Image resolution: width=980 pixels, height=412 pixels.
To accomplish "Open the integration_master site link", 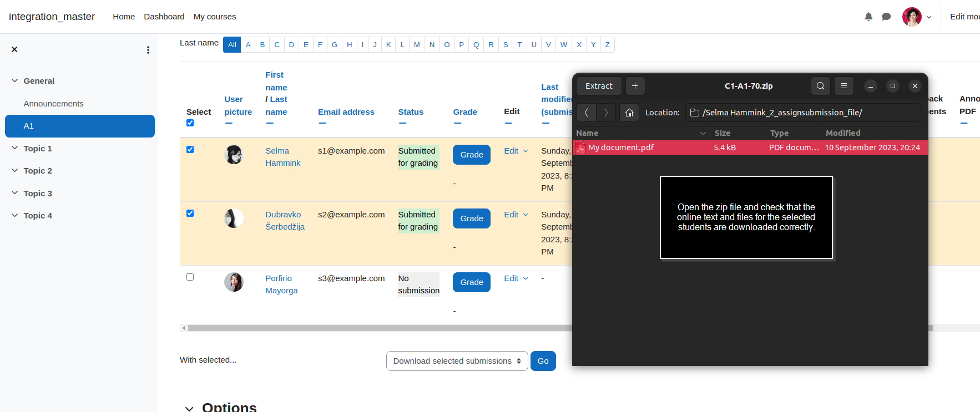I will click(52, 17).
